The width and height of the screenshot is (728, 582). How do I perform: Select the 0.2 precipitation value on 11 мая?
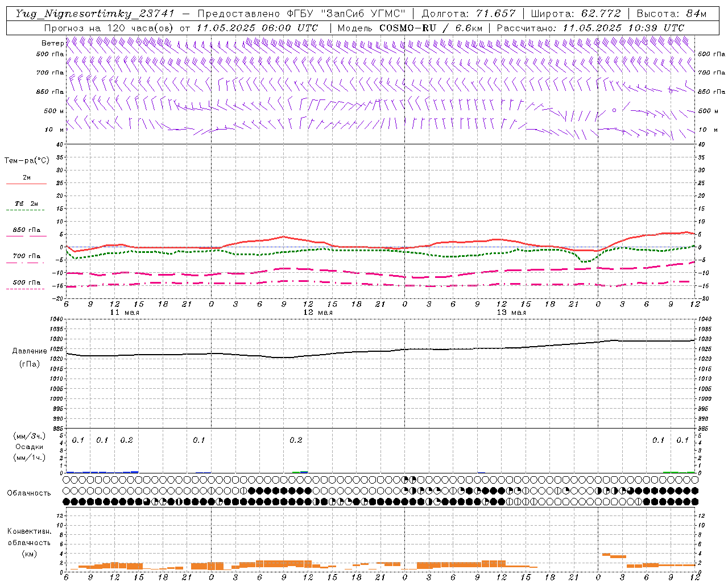click(x=126, y=440)
